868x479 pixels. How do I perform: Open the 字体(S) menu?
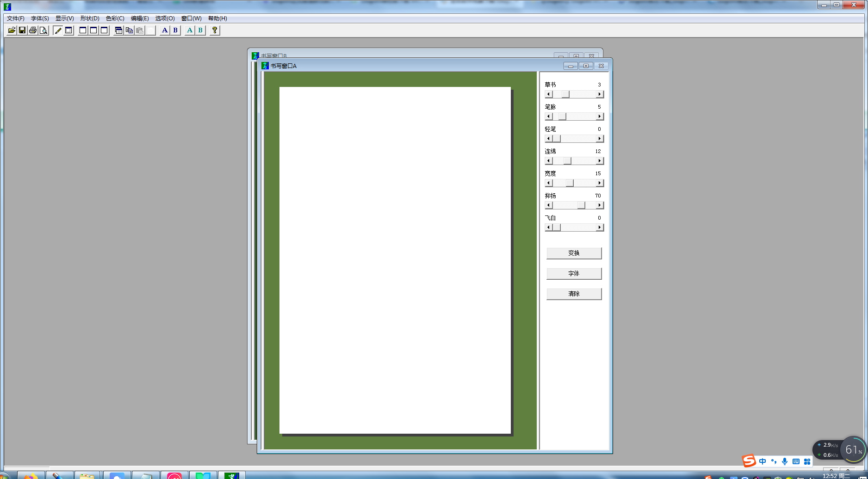pos(40,18)
